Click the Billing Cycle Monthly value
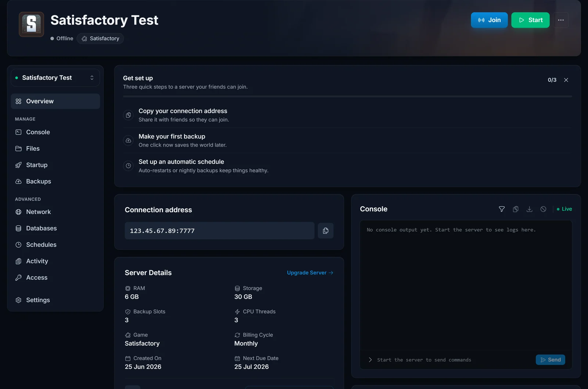The width and height of the screenshot is (588, 389). coord(246,343)
